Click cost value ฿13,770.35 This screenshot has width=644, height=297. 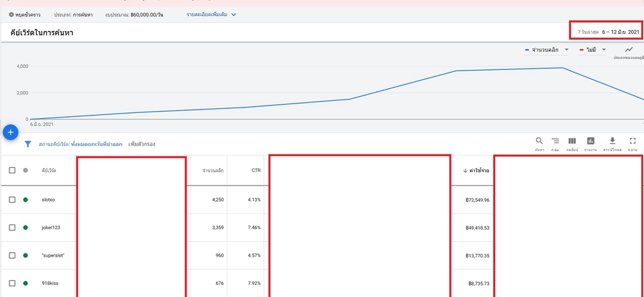[x=477, y=255]
